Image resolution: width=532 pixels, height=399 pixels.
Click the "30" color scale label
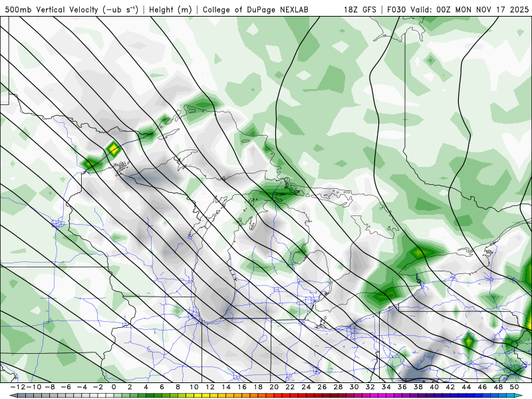click(x=354, y=387)
